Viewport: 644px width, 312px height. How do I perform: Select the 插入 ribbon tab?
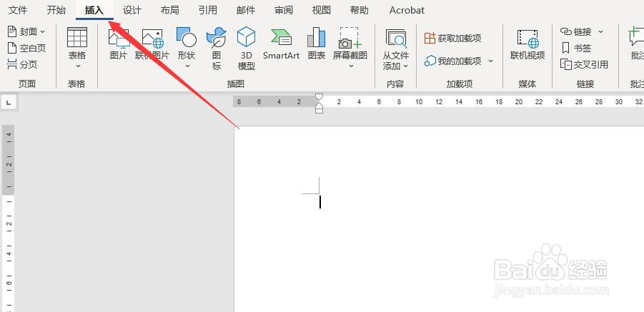(94, 10)
